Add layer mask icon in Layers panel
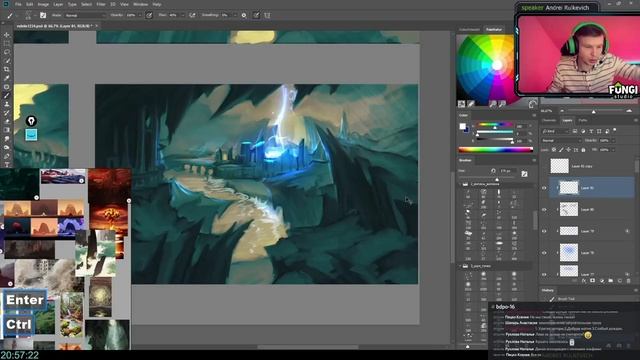The height and width of the screenshot is (360, 640). 593,281
